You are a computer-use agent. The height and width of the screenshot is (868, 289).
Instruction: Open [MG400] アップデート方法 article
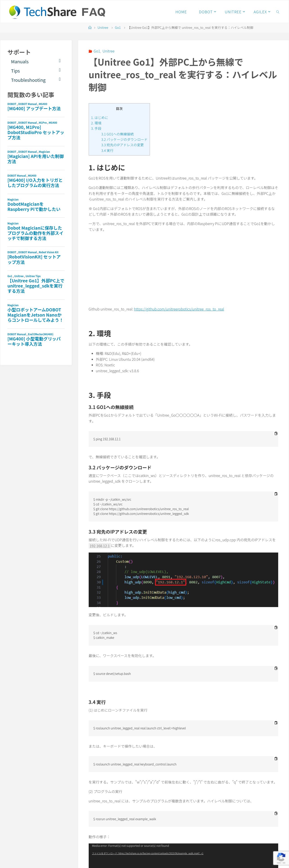(34, 109)
